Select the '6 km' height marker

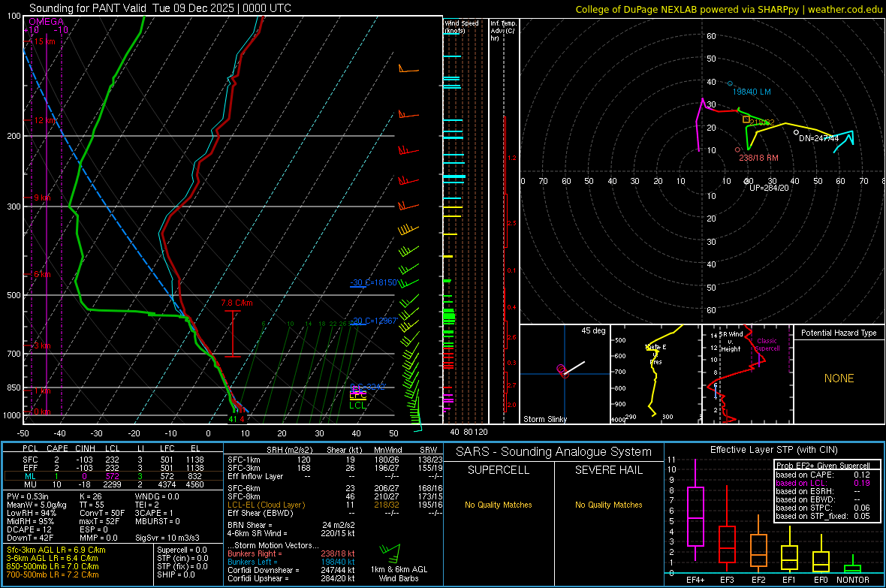[x=42, y=274]
